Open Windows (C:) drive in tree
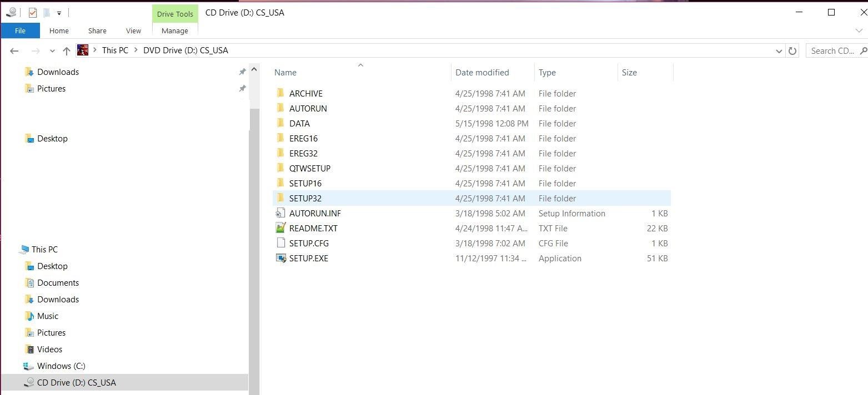Screen dimensions: 868x395 pos(61,366)
